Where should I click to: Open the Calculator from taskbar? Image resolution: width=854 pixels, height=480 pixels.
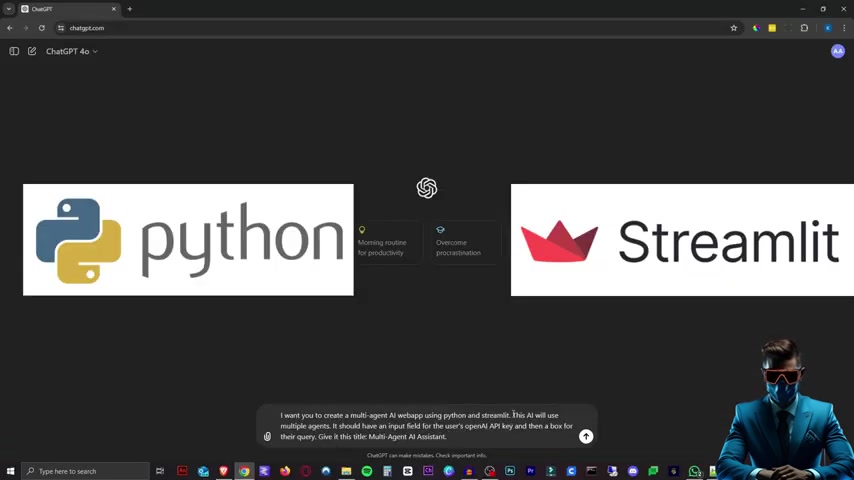tap(387, 471)
